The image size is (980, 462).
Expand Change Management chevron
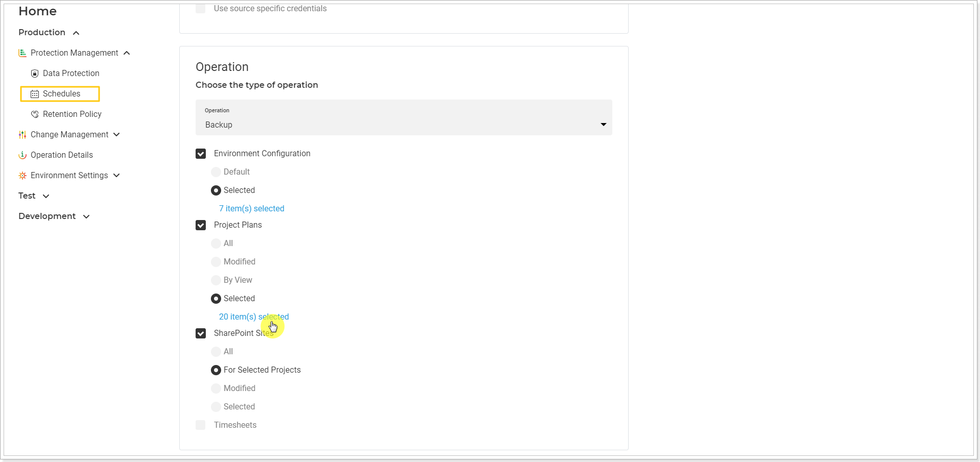(116, 135)
